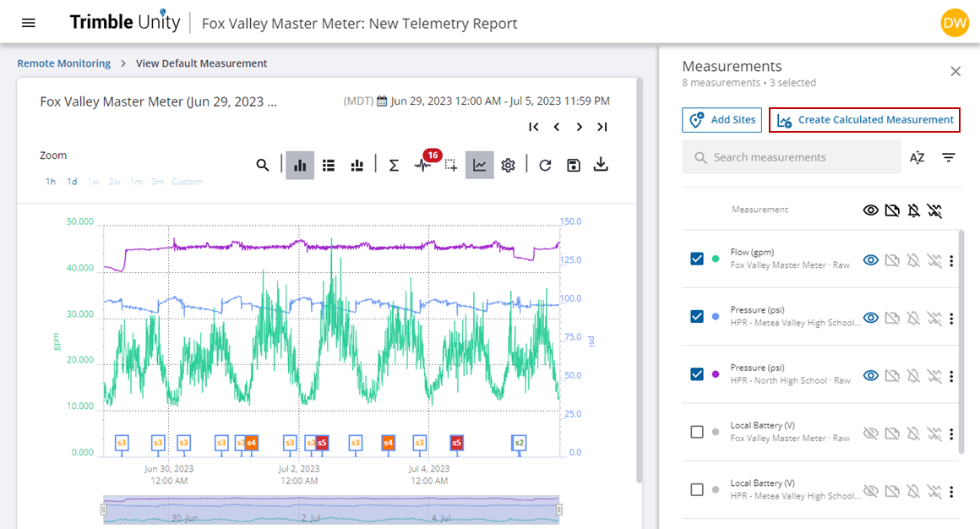
Task: Close the Measurements panel
Action: click(955, 71)
